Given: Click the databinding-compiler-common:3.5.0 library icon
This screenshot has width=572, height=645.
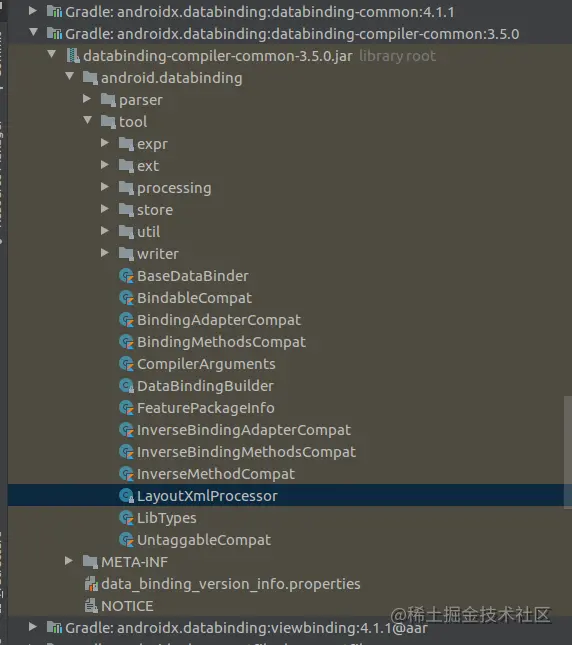Looking at the screenshot, I should tap(54, 34).
